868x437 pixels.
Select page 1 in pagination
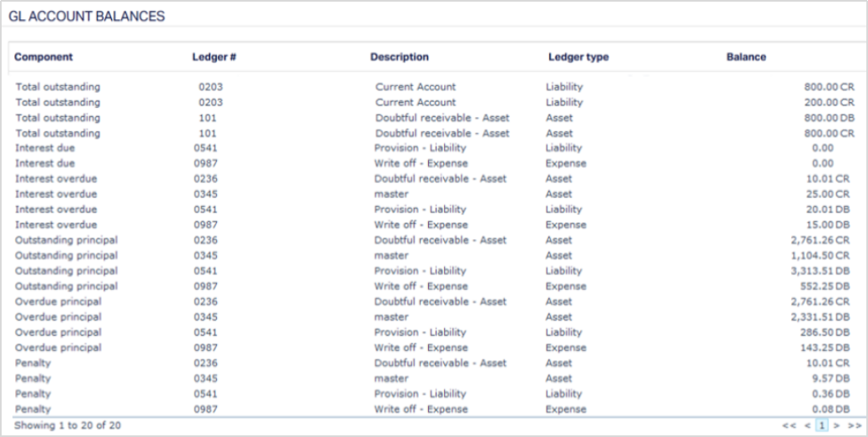coord(822,425)
